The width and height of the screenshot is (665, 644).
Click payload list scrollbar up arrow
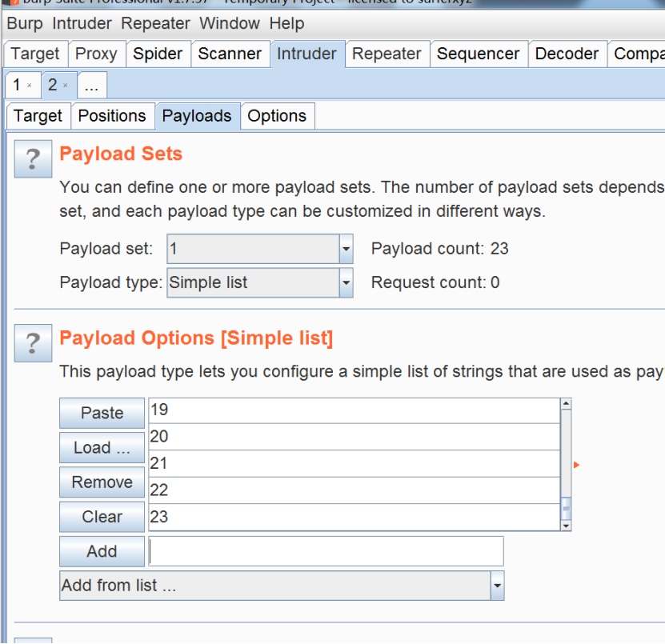[566, 404]
